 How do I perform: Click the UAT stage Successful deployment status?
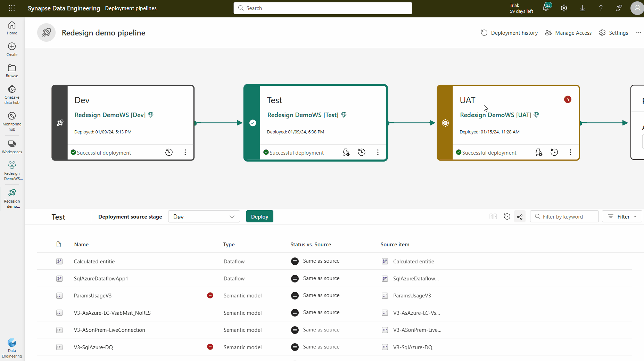486,153
